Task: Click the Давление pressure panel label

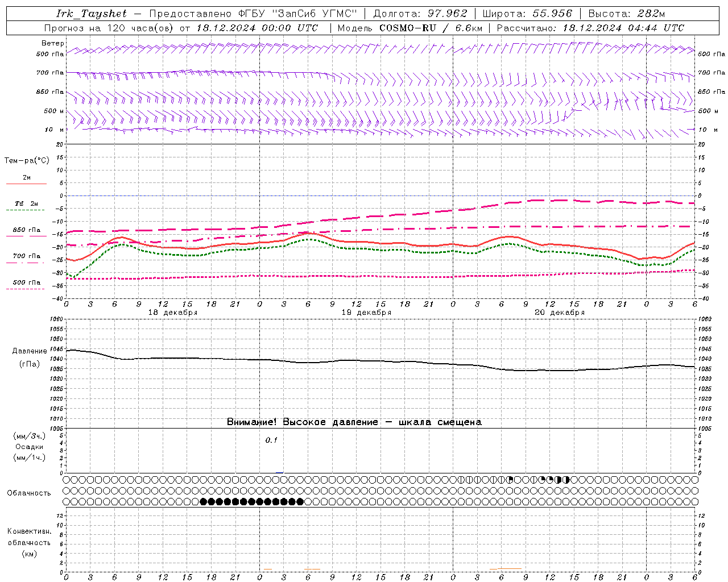Action: click(30, 351)
